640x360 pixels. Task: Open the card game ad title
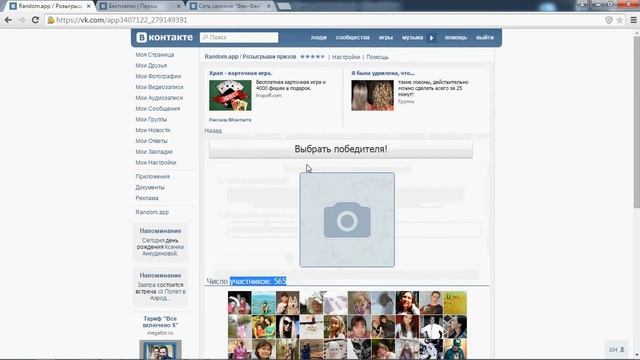pos(240,73)
